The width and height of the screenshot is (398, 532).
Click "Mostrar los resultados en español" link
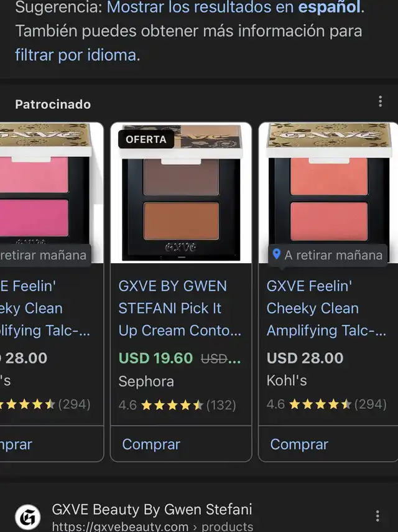pyautogui.click(x=234, y=7)
